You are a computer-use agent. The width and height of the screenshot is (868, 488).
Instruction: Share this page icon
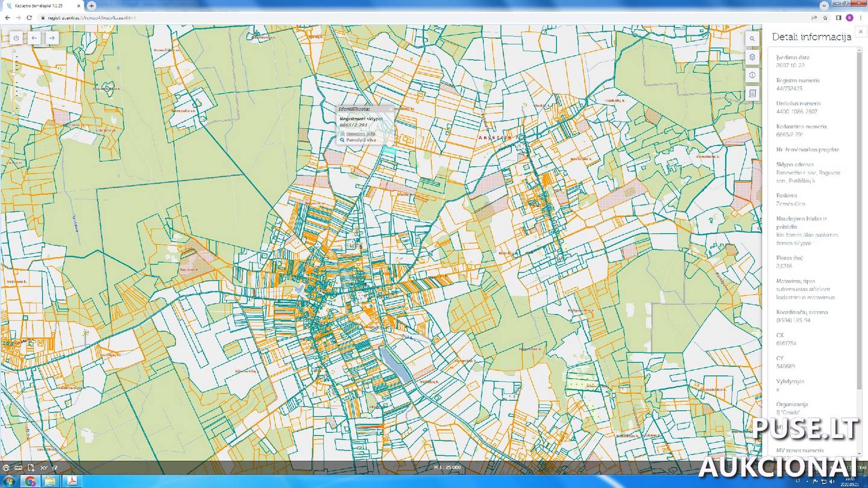814,17
